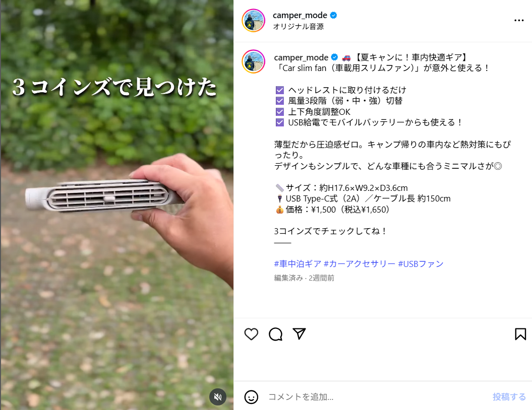The image size is (532, 410).
Task: Open comments via the speech bubble icon
Action: coord(275,334)
